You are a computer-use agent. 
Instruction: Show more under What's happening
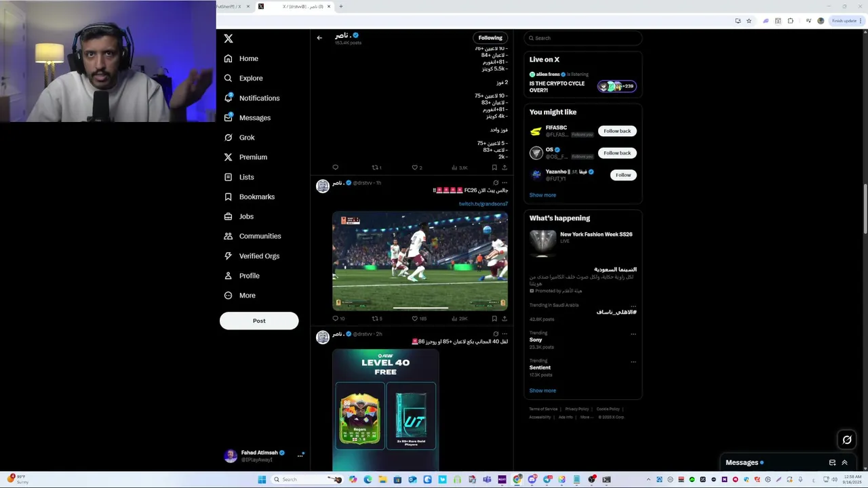point(542,390)
